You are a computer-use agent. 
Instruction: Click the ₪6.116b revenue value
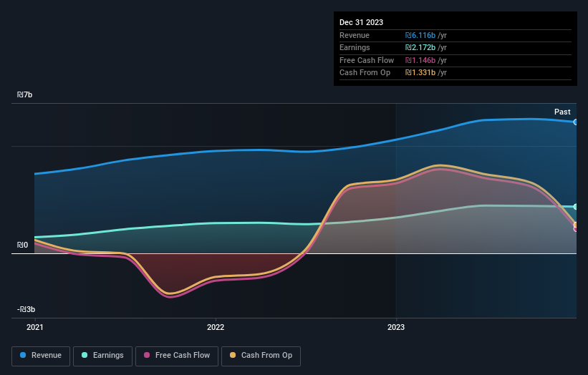420,35
